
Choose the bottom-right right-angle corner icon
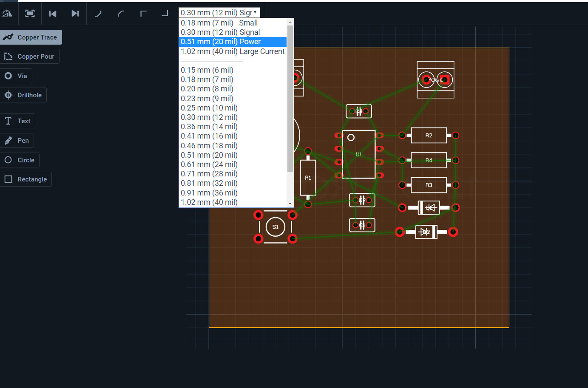pos(165,14)
